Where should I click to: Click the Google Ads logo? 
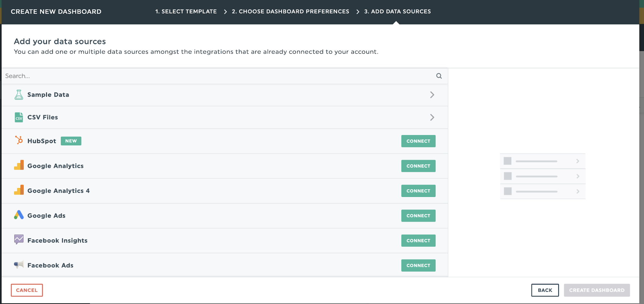pyautogui.click(x=19, y=215)
